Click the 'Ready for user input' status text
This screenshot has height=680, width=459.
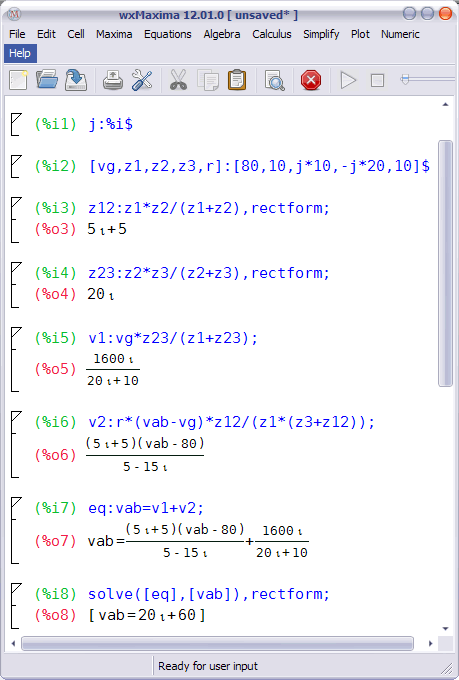click(x=208, y=666)
